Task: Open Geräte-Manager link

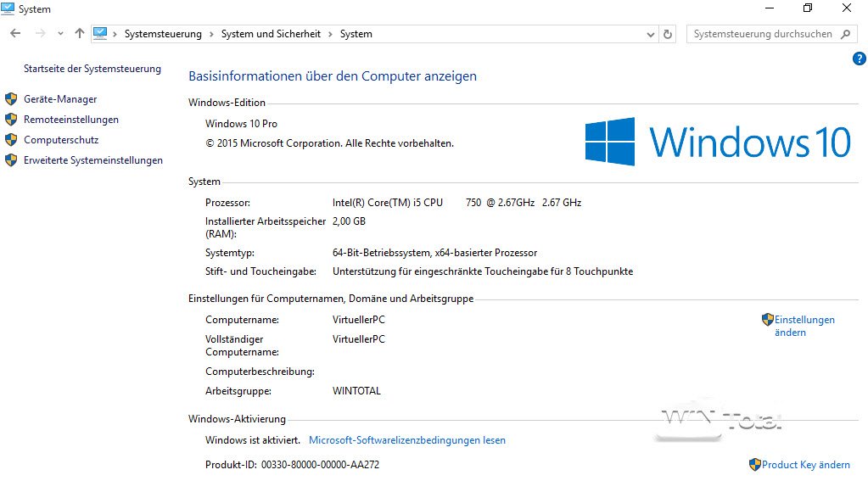Action: click(60, 99)
